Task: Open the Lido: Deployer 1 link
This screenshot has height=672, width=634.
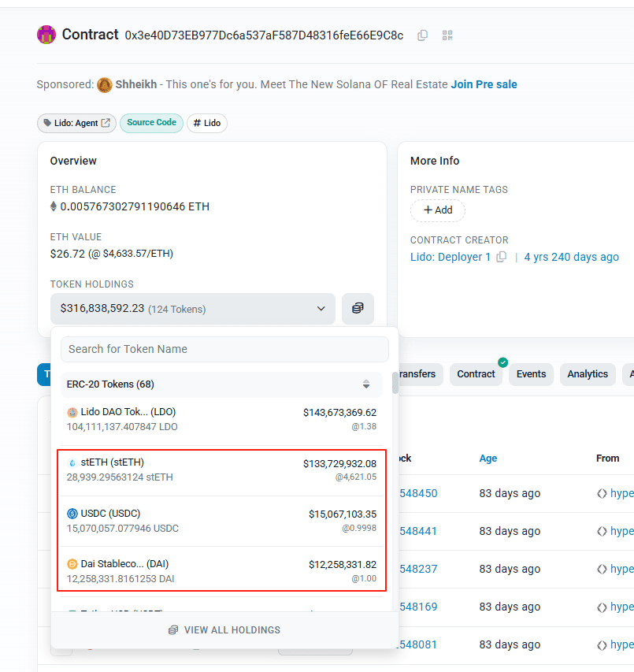Action: pyautogui.click(x=450, y=257)
